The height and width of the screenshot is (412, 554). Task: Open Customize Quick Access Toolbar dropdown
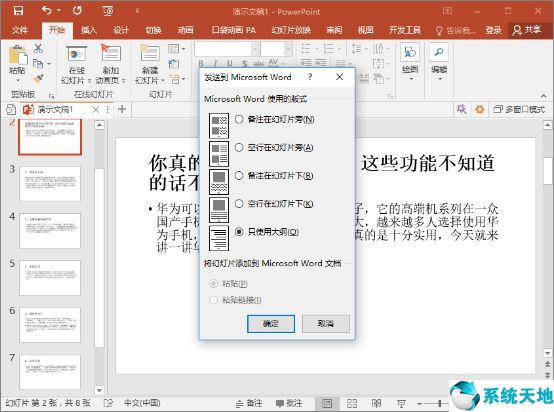[137, 11]
